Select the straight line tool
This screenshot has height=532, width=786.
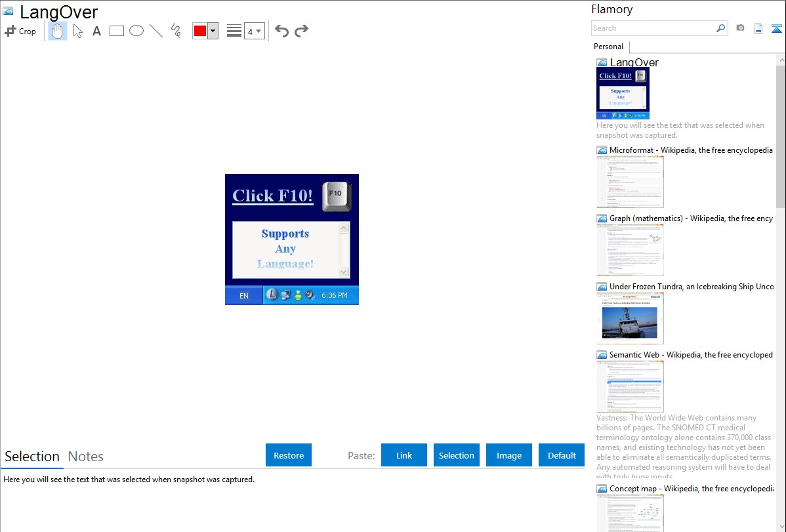point(156,31)
